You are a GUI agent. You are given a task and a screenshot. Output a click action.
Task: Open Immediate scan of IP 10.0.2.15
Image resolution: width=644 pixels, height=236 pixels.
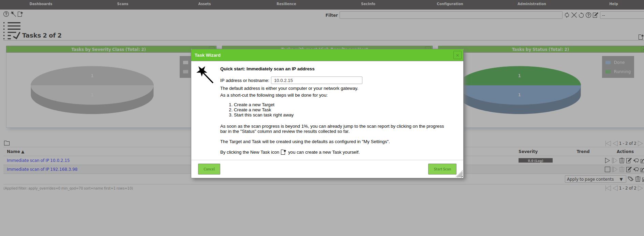pyautogui.click(x=38, y=160)
